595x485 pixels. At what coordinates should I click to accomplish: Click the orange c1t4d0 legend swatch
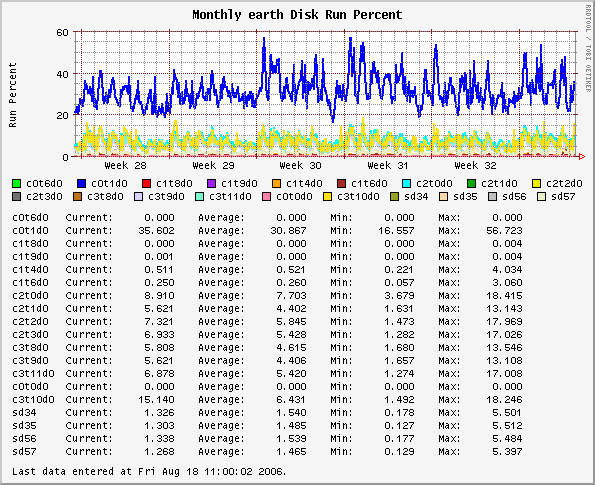276,184
